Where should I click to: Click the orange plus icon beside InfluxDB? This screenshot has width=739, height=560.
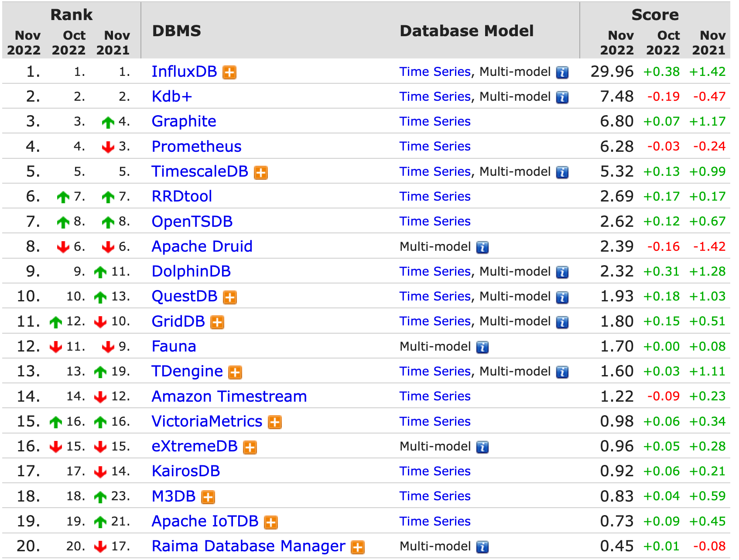tap(229, 72)
